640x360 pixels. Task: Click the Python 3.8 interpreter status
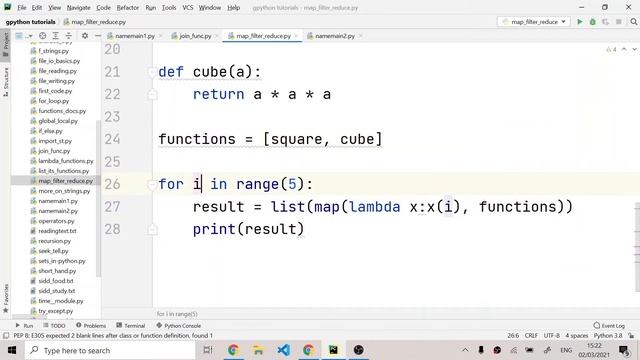point(608,336)
